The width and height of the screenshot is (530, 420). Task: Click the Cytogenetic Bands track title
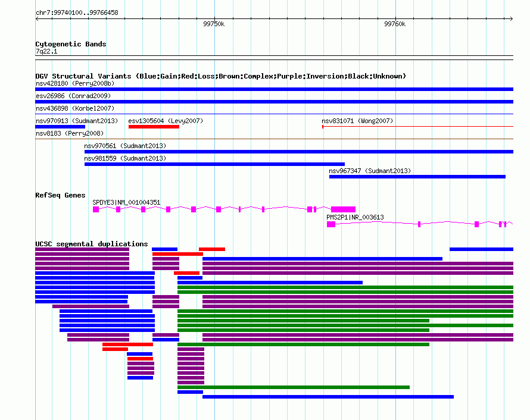tap(71, 44)
